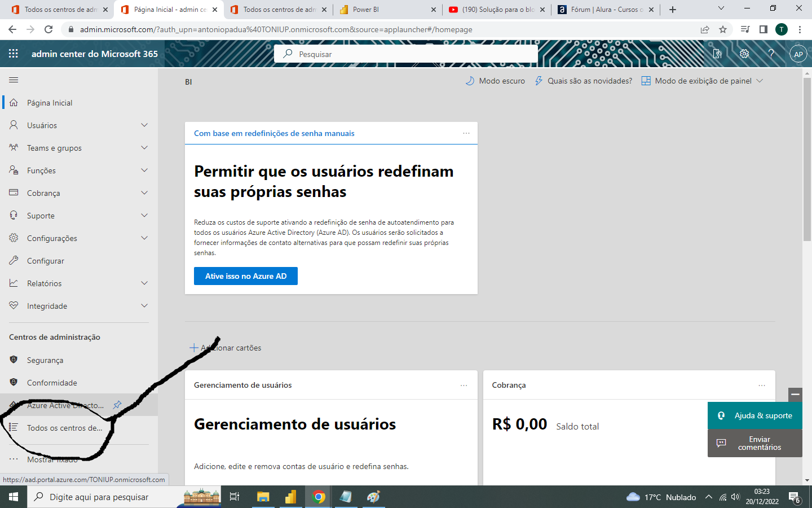812x508 pixels.
Task: Click the Integridade heart icon
Action: pos(14,306)
